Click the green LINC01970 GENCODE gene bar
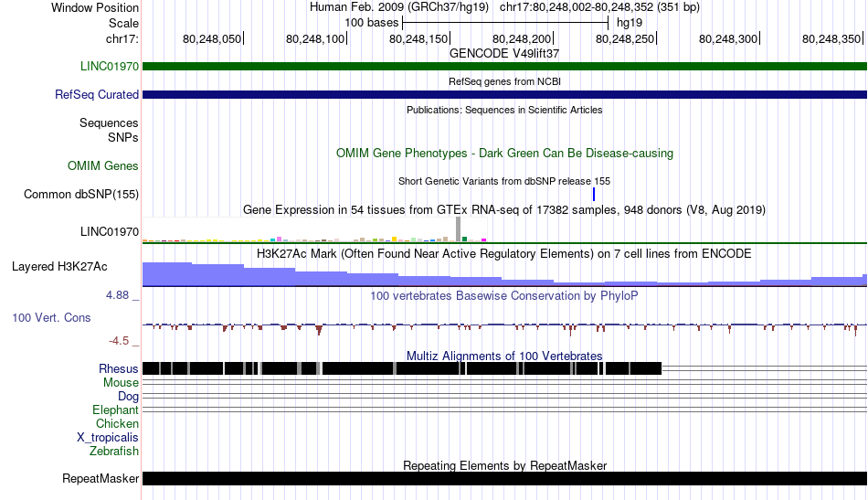Viewport: 868px width, 500px height. coord(504,67)
